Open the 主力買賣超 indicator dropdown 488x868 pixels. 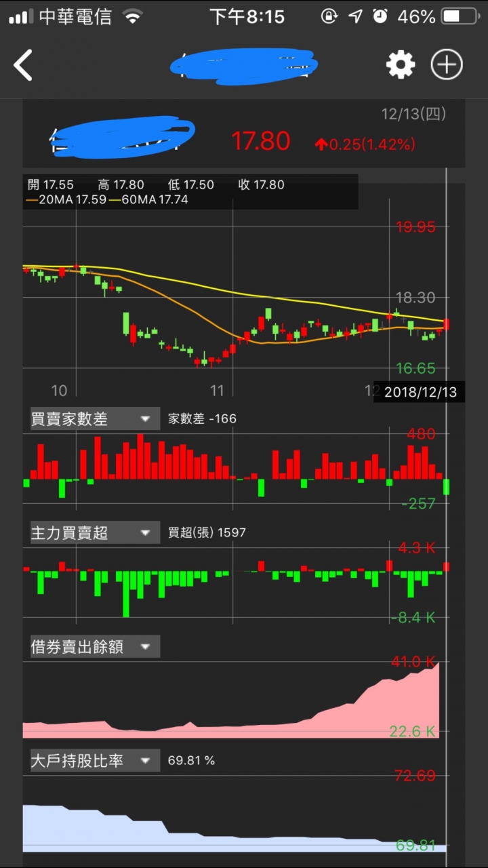(95, 532)
